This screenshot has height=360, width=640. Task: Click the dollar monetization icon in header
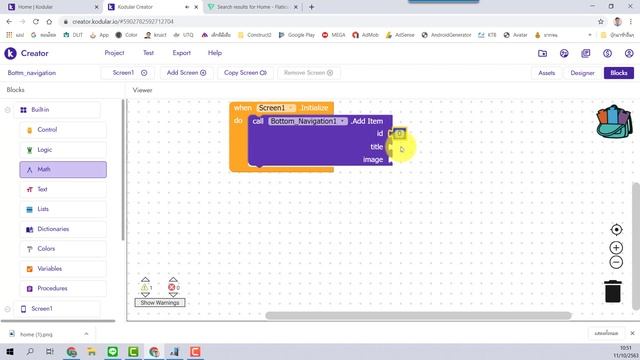click(607, 53)
